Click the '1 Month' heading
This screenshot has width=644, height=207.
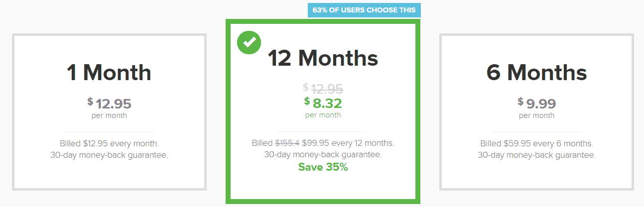[x=109, y=73]
